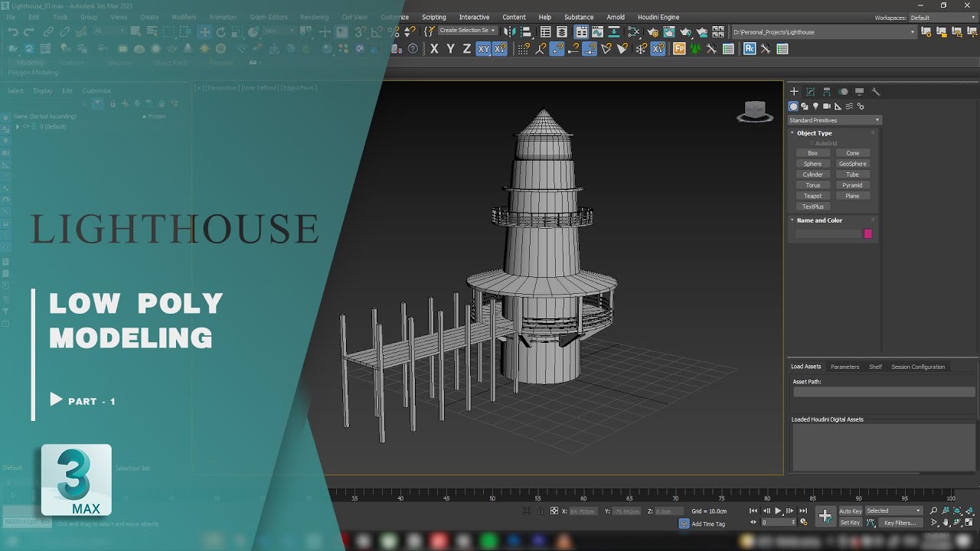Image resolution: width=980 pixels, height=551 pixels.
Task: Click the Zoom Extents All navigation icon
Action: coord(970,510)
